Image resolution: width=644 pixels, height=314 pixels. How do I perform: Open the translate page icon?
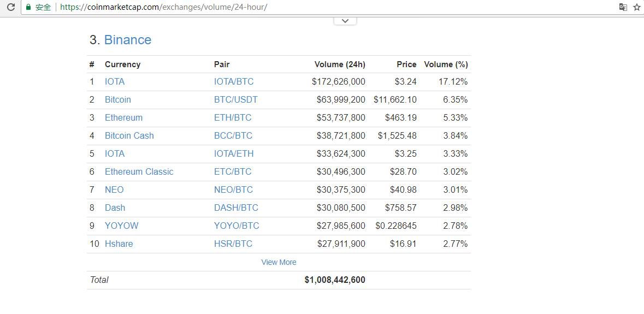[623, 7]
